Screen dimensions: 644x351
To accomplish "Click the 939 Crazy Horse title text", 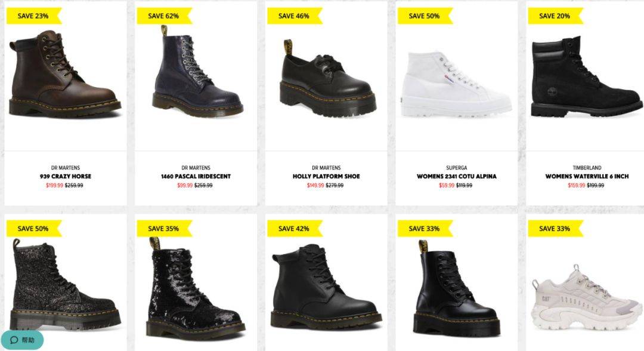I will [x=66, y=176].
